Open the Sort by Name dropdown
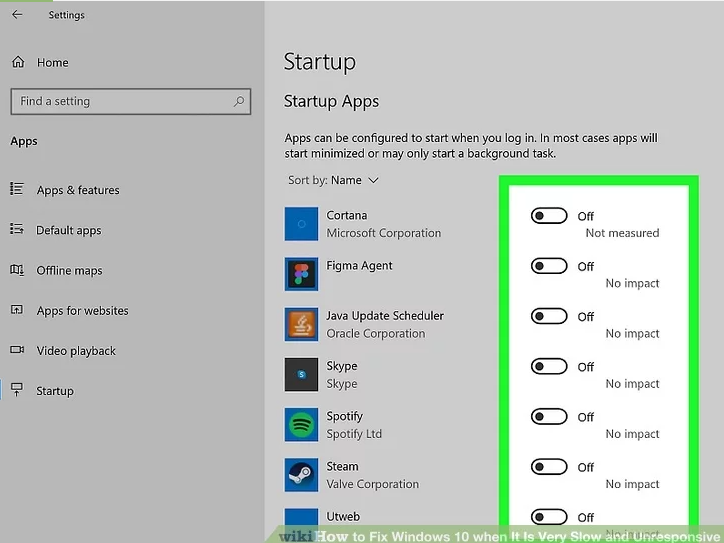This screenshot has width=724, height=543. tap(334, 181)
